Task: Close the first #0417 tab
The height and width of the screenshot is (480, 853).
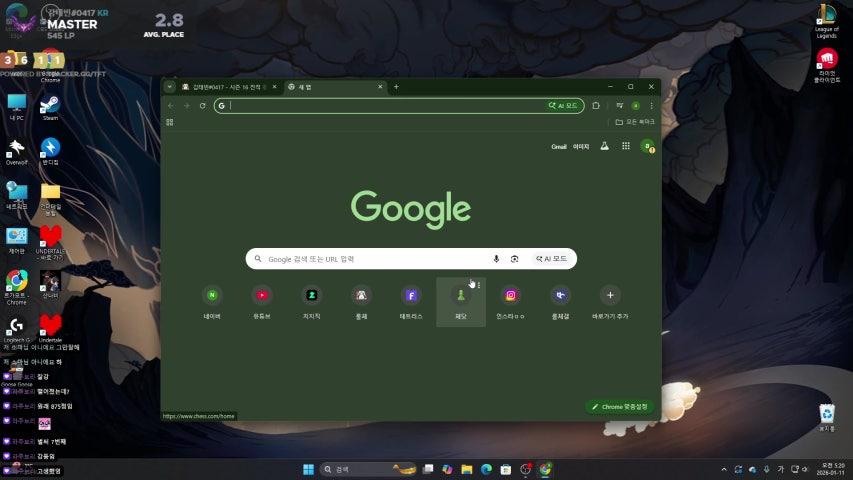Action: pyautogui.click(x=274, y=87)
